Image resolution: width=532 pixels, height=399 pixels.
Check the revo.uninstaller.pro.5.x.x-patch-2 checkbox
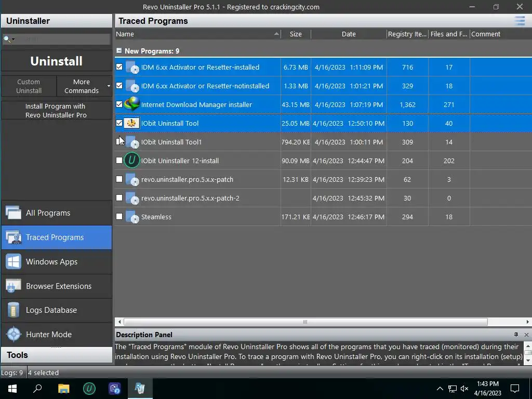click(119, 197)
